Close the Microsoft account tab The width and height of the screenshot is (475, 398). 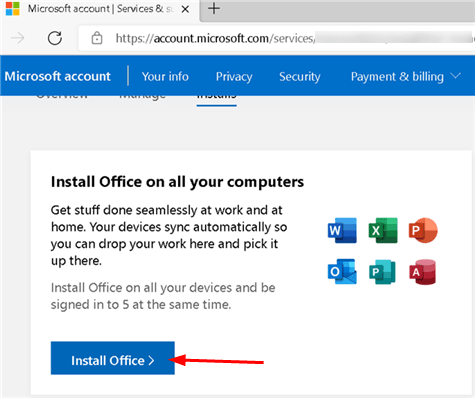click(x=185, y=9)
